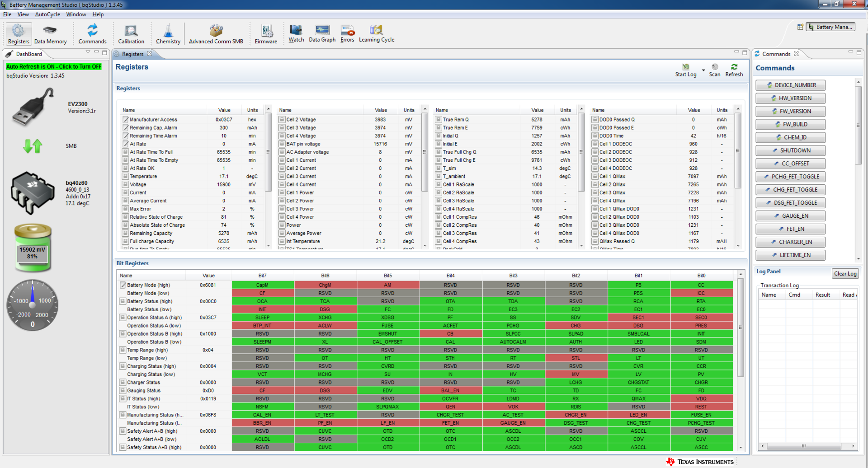Screen dimensions: 868x468
Task: Launch the Calibration tool
Action: pyautogui.click(x=131, y=34)
